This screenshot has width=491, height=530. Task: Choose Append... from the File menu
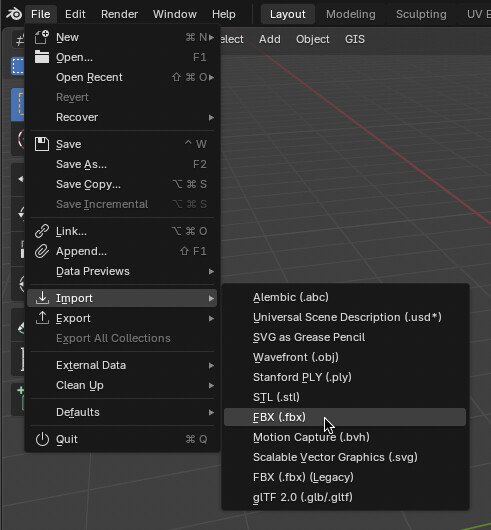pyautogui.click(x=122, y=251)
